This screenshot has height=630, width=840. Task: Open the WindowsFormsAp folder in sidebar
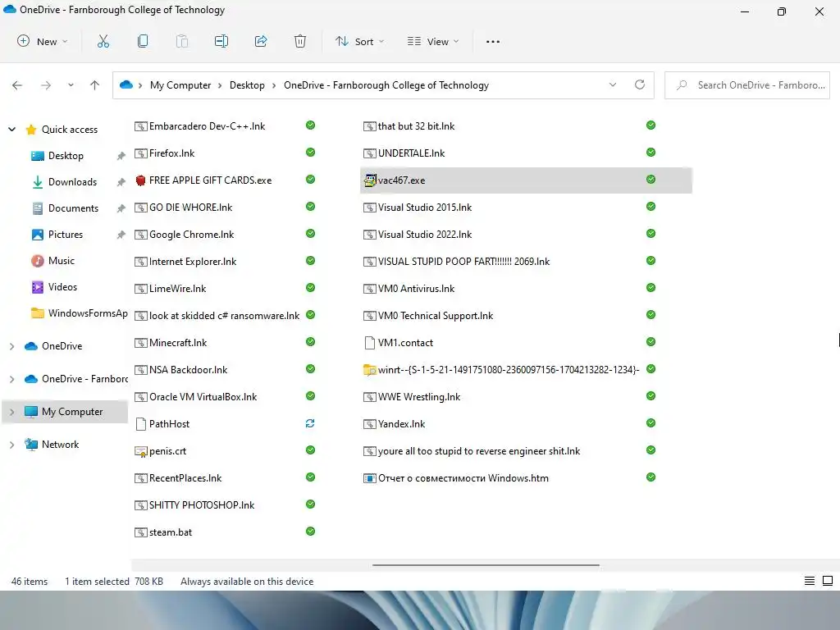tap(80, 313)
